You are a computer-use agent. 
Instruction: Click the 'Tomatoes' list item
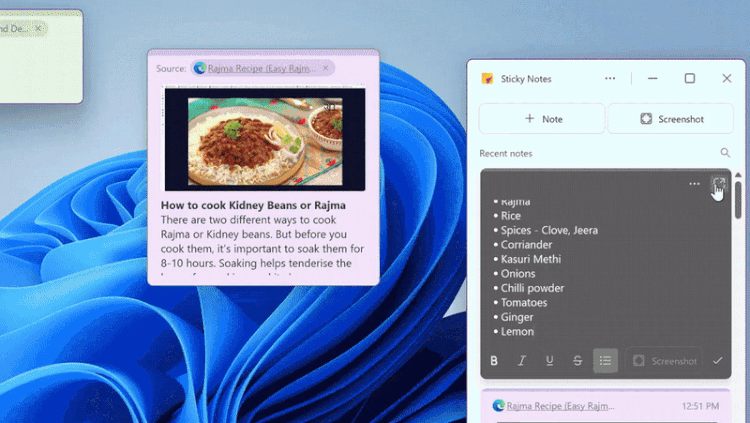point(524,302)
